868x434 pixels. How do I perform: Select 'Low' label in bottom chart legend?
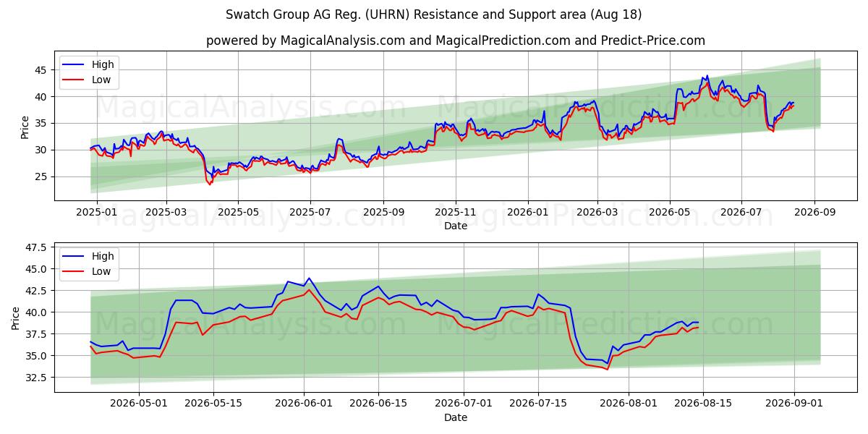coord(101,271)
